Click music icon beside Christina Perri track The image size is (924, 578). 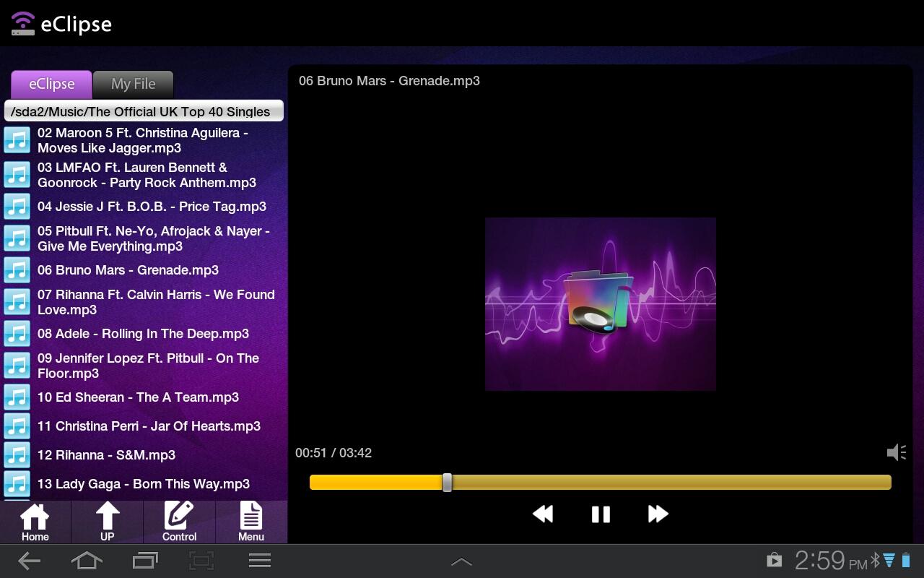click(x=17, y=426)
